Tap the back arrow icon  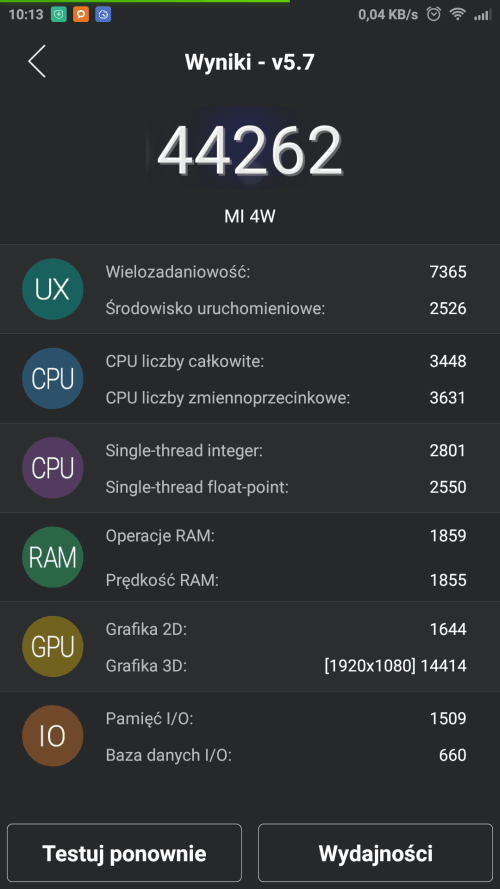pos(37,61)
